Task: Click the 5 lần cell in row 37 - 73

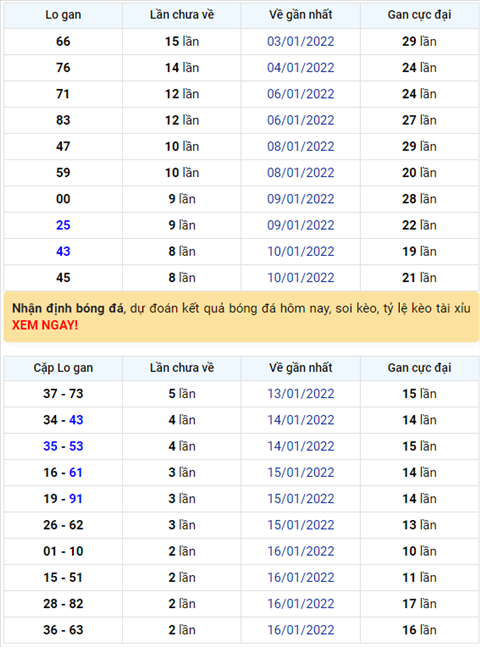Action: click(182, 394)
